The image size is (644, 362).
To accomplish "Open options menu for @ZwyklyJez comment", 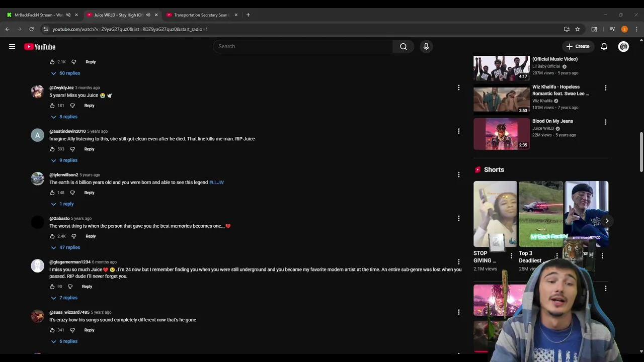I will click(458, 87).
